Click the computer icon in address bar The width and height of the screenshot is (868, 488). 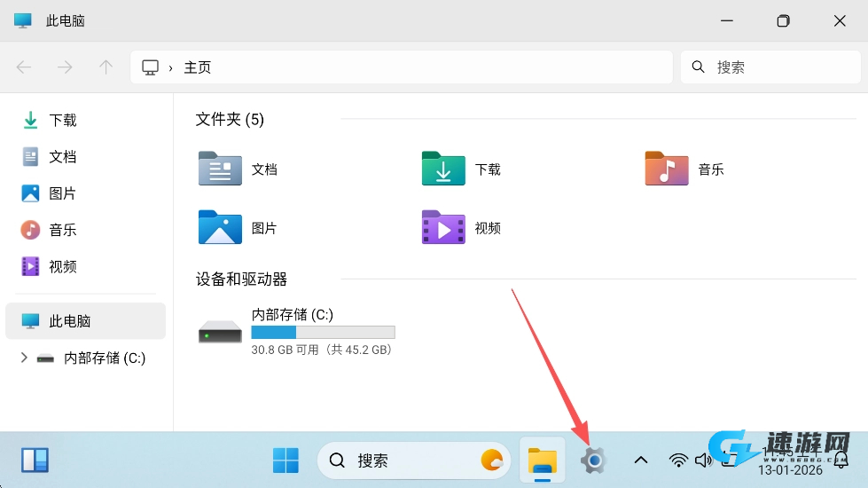pos(150,67)
